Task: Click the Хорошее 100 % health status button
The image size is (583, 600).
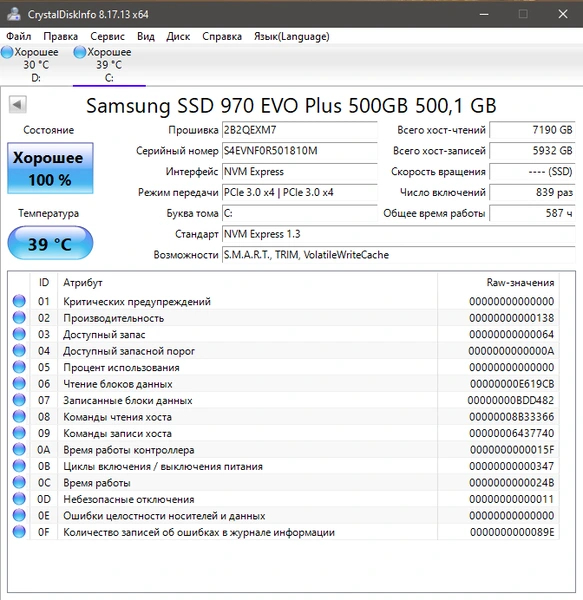Action: pos(50,168)
